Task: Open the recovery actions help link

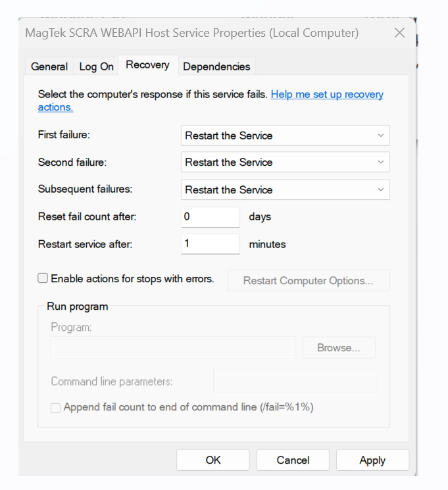Action: [327, 95]
